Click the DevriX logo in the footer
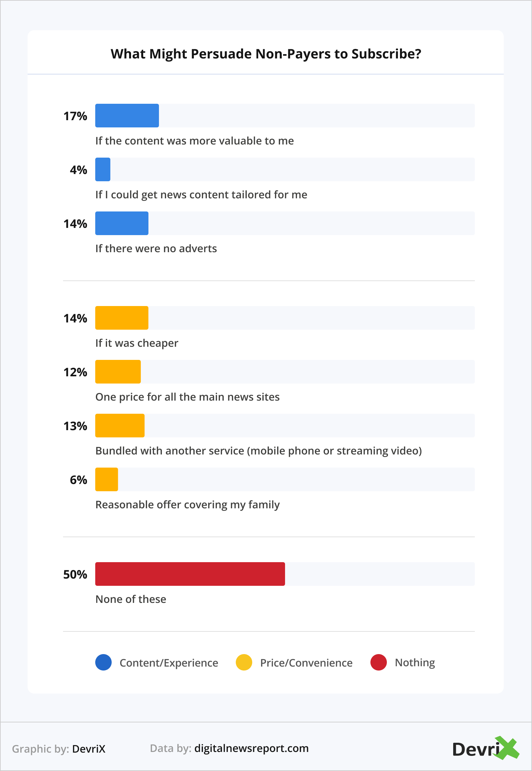The image size is (532, 771). (485, 749)
